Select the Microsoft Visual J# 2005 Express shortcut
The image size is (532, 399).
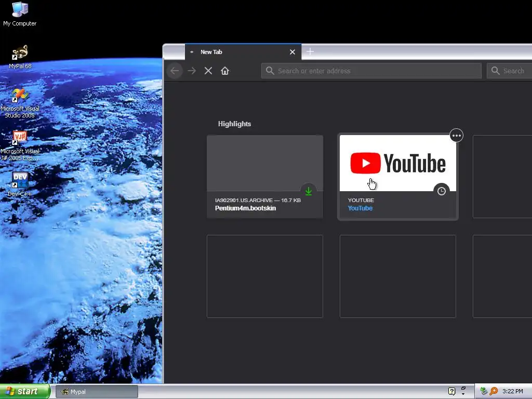click(20, 146)
